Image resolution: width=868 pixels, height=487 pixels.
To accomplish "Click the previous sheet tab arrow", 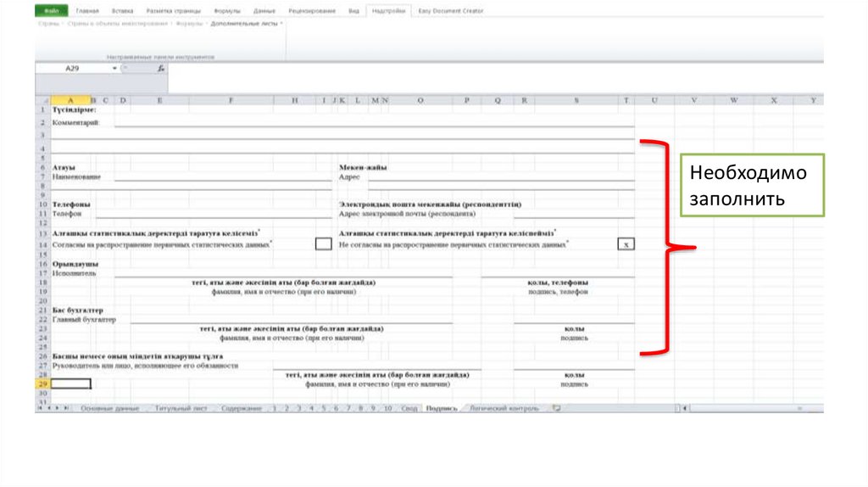I will pyautogui.click(x=48, y=408).
